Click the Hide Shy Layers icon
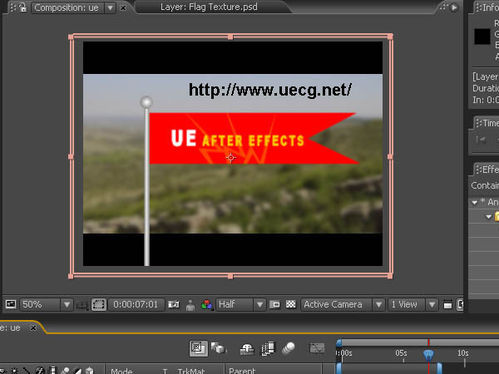Viewport: 499px width, 374px height. (247, 349)
